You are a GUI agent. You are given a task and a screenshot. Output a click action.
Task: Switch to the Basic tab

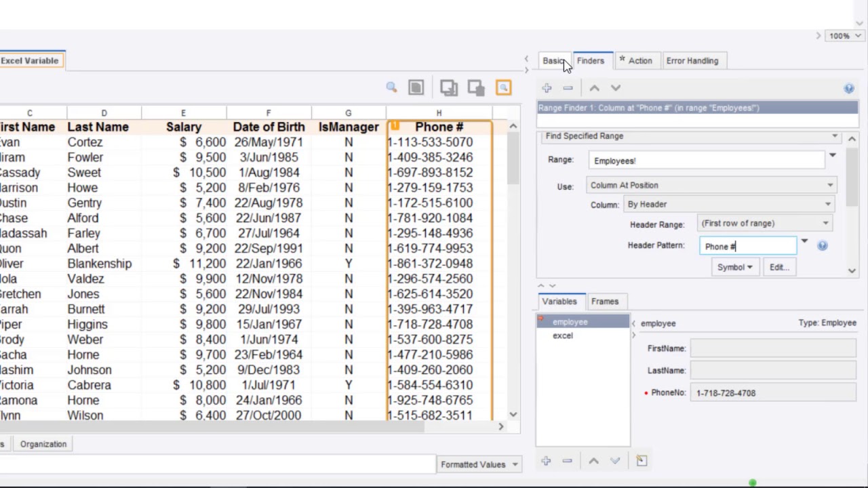coord(554,60)
